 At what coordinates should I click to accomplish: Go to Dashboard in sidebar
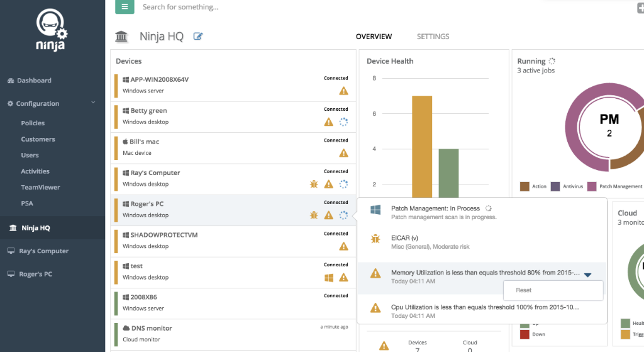pos(34,81)
